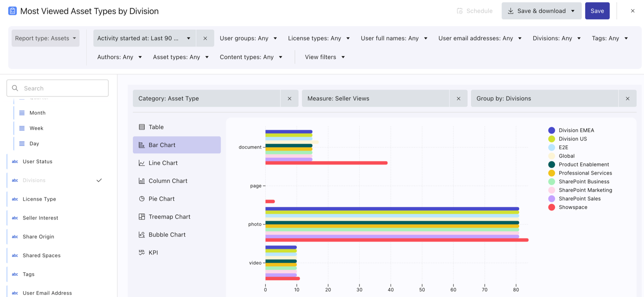The height and width of the screenshot is (297, 644).
Task: Select the Column Chart icon
Action: click(142, 181)
